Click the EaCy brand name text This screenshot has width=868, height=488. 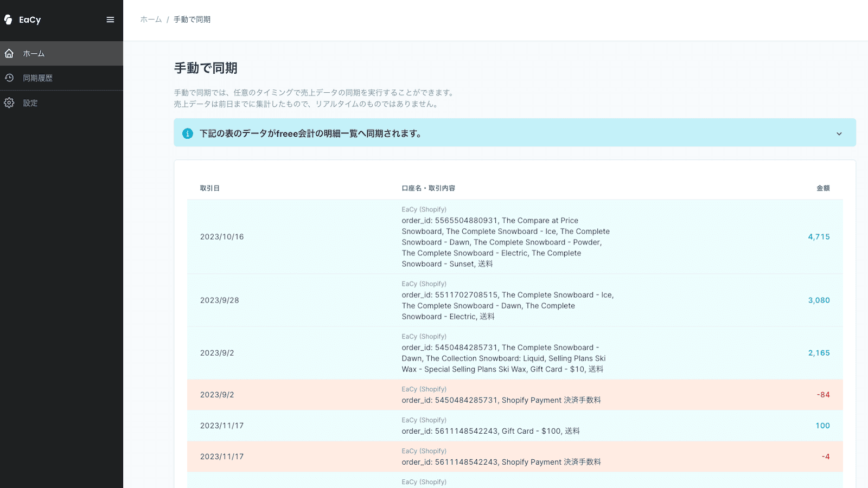click(x=30, y=20)
